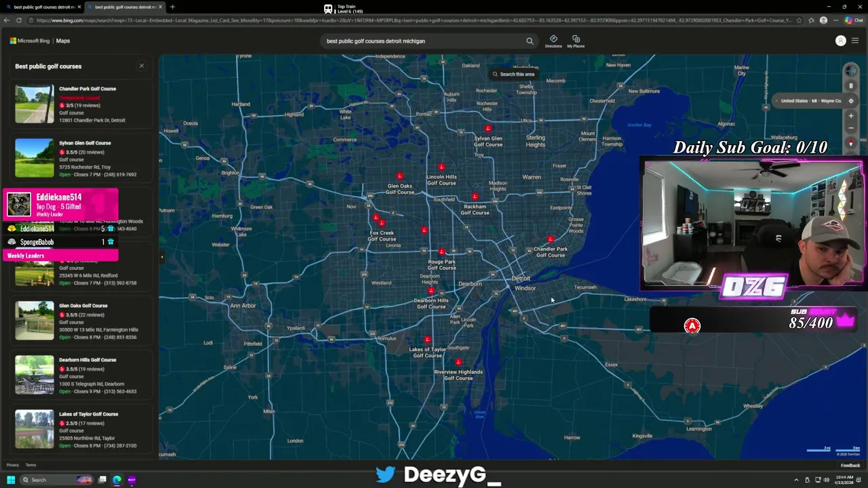868x488 pixels.
Task: Select the Sylvan Glen Golf Course map pin
Action: coord(488,128)
